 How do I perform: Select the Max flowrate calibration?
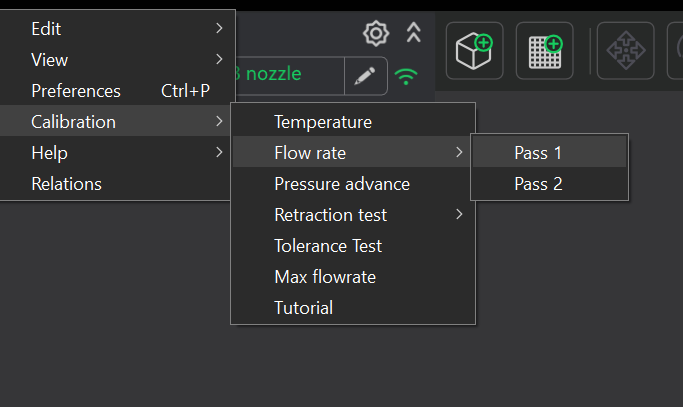(325, 277)
